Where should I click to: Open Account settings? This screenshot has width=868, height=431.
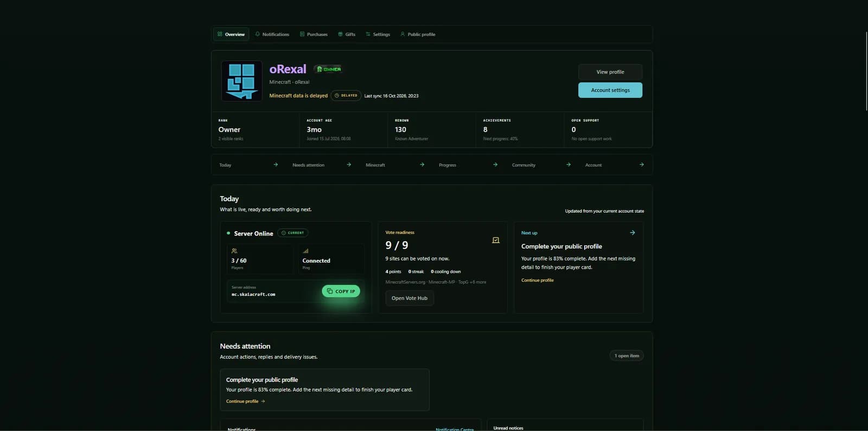[610, 90]
